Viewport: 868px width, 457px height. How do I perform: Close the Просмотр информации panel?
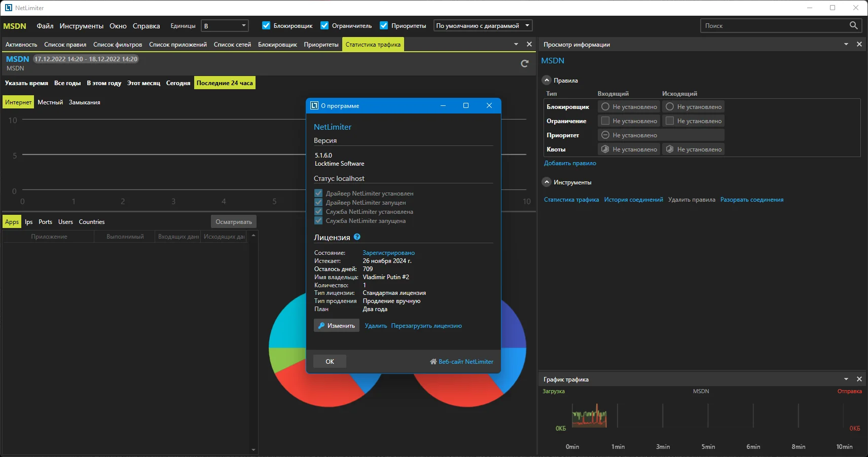point(859,44)
